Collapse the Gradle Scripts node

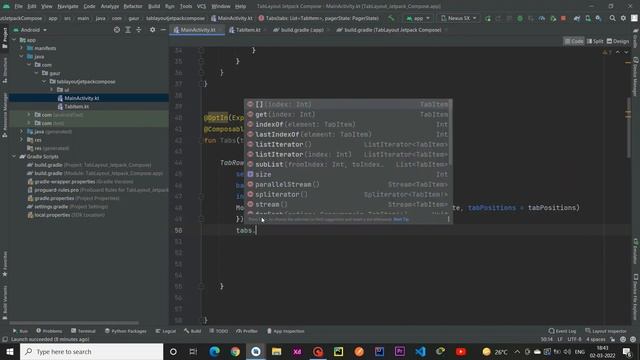14,156
